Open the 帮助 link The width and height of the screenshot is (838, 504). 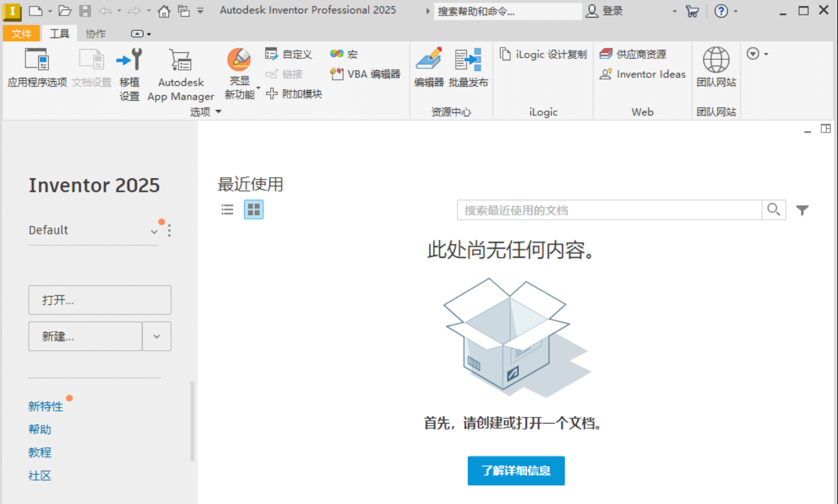(x=40, y=430)
